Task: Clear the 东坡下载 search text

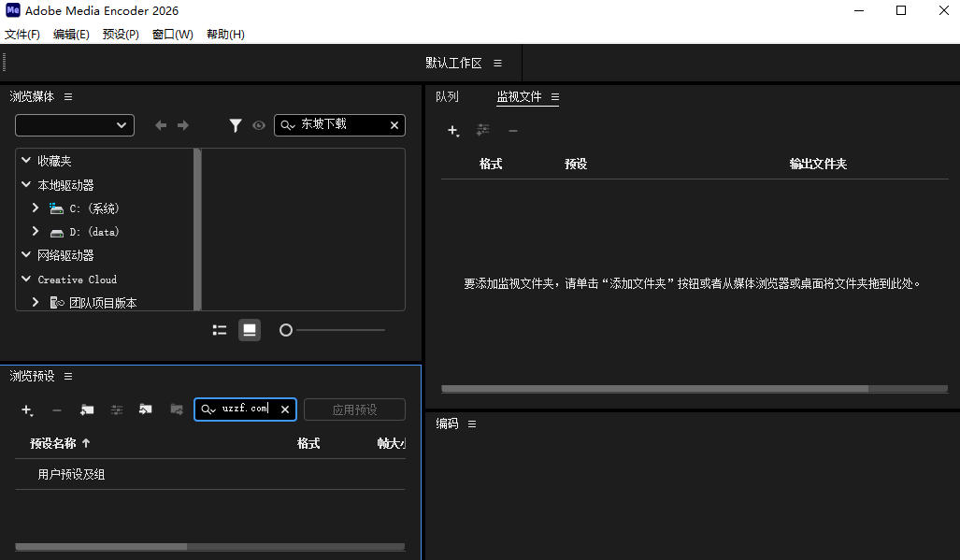Action: click(x=394, y=125)
